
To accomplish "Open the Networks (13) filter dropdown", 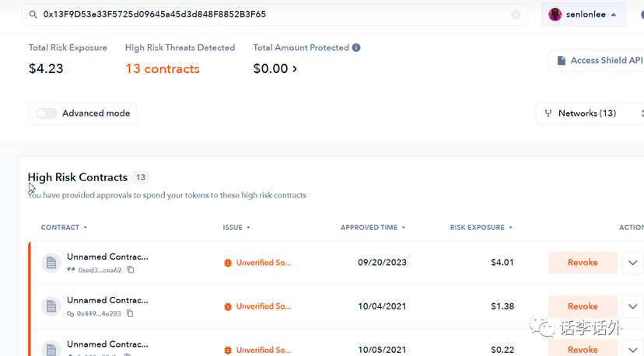I will (589, 113).
